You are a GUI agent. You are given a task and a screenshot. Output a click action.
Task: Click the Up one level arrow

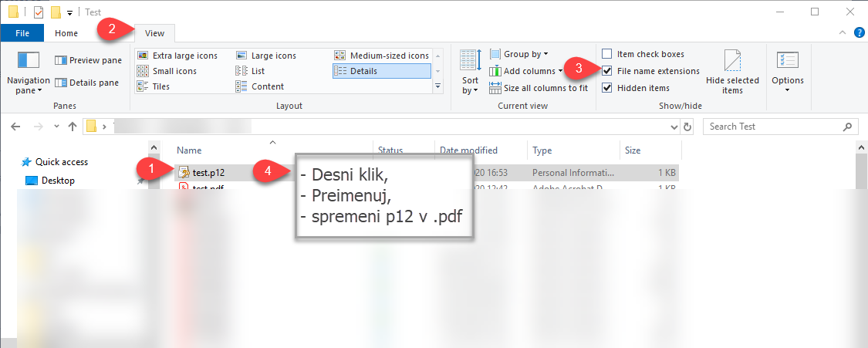(72, 127)
